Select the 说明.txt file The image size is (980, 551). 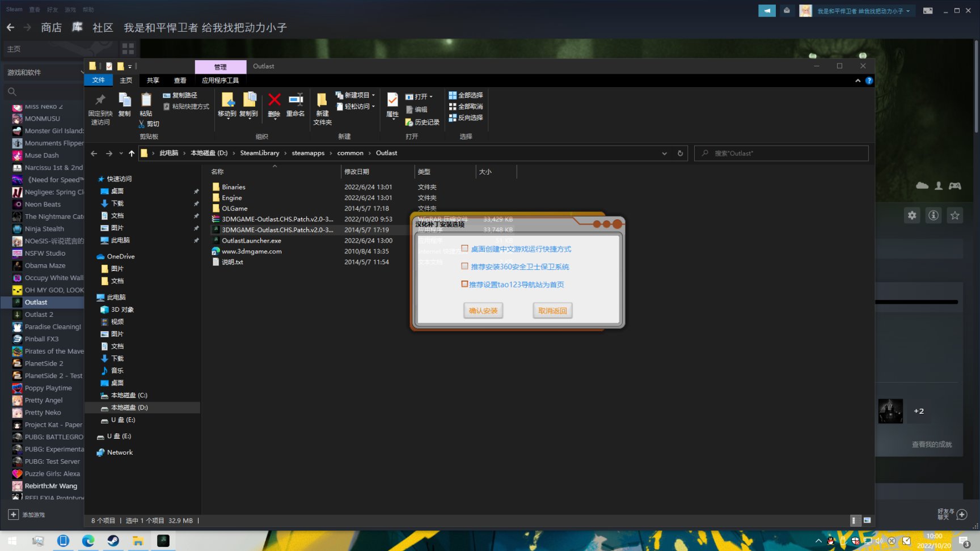(x=233, y=262)
